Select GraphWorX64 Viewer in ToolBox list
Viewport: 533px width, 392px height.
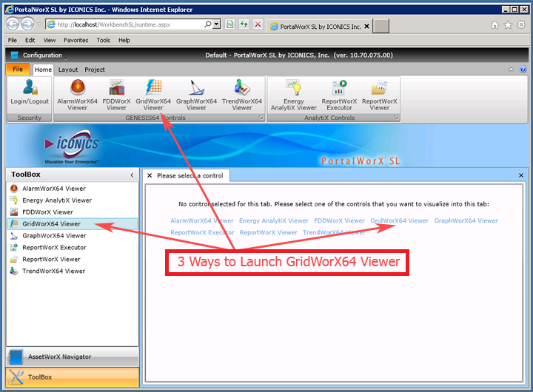point(73,236)
